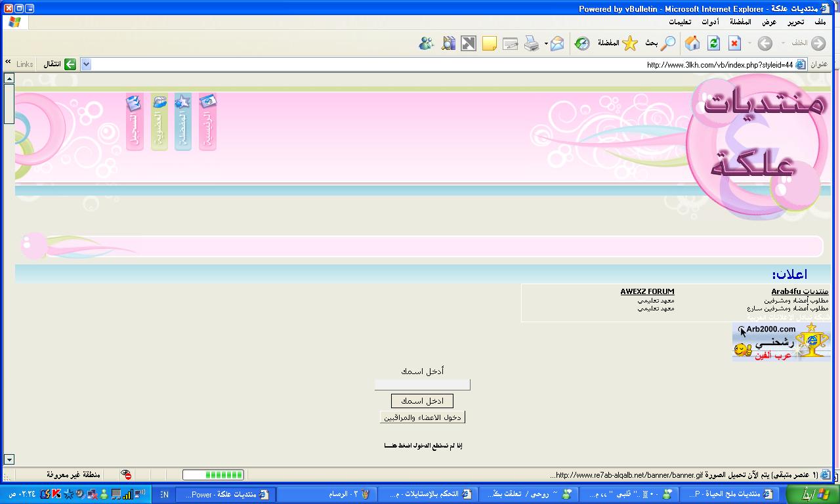This screenshot has width=840, height=504.
Task: Click the yellow Discuss note icon
Action: click(489, 44)
